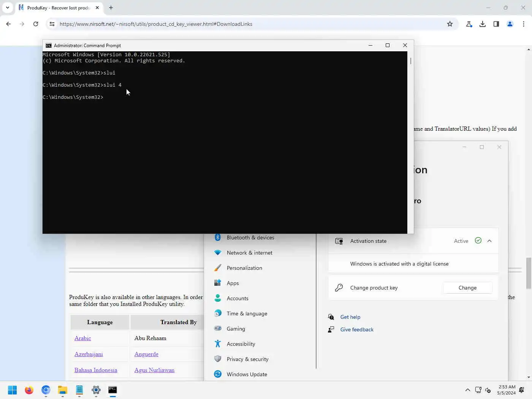Screen dimensions: 532x399
Task: Open the Arabic language link
Action: (82, 338)
